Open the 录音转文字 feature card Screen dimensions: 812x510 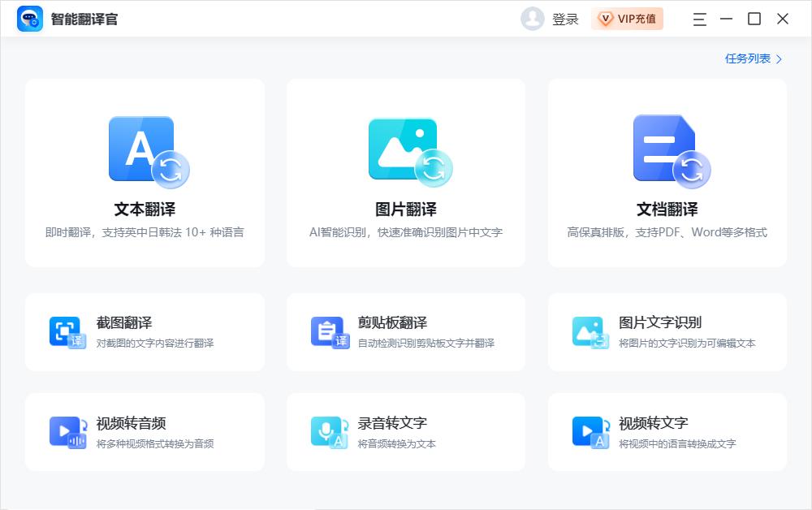click(405, 431)
